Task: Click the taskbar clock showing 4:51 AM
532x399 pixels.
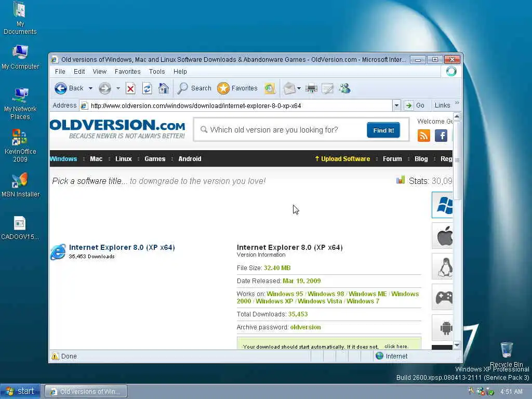Action: click(511, 392)
